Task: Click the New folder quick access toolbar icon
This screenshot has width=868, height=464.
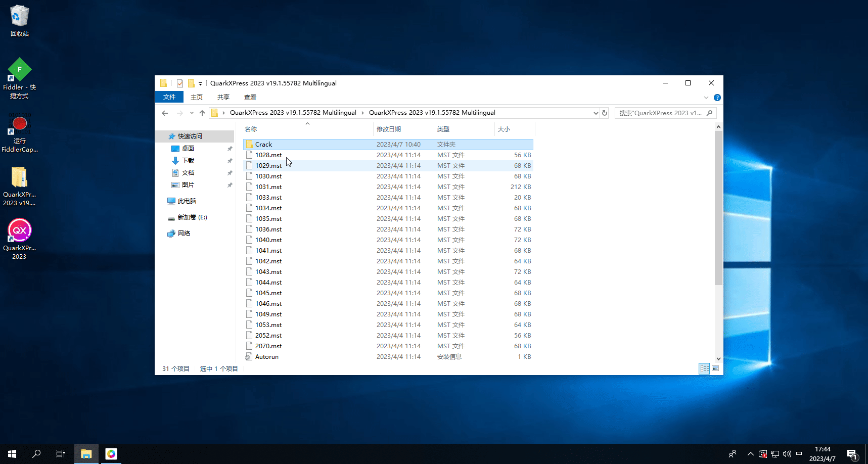Action: click(191, 83)
